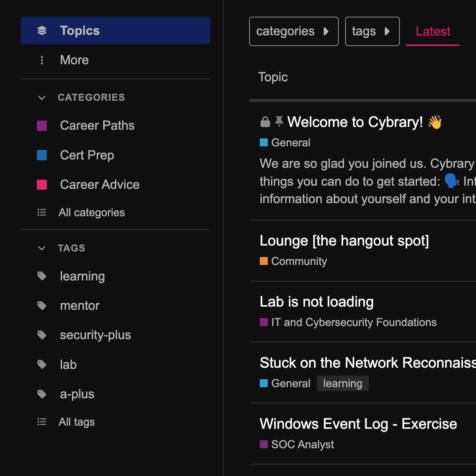Click the Topics layers icon in sidebar
The height and width of the screenshot is (476, 476).
coord(42,31)
